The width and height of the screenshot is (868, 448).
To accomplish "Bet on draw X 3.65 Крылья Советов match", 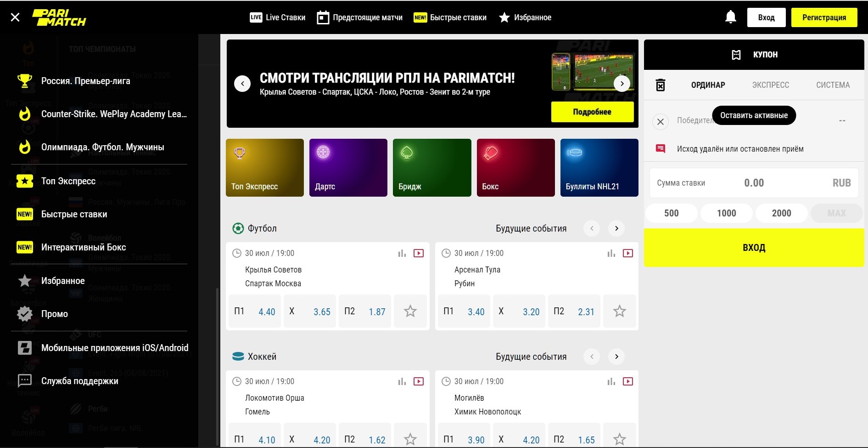I will pos(310,311).
